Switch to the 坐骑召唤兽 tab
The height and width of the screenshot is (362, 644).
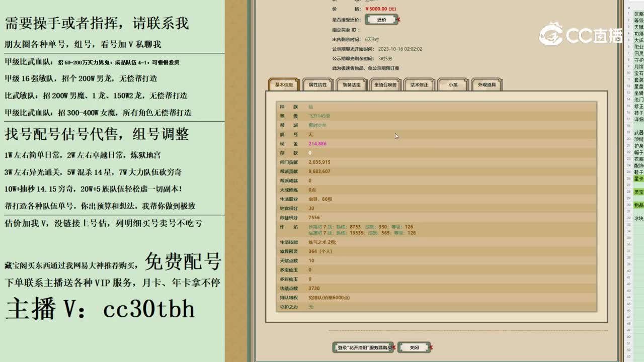point(385,85)
